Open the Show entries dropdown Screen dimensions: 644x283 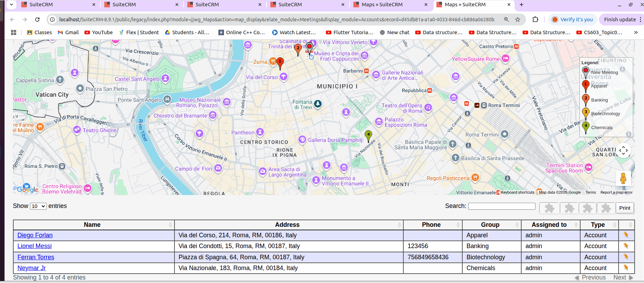[38, 206]
